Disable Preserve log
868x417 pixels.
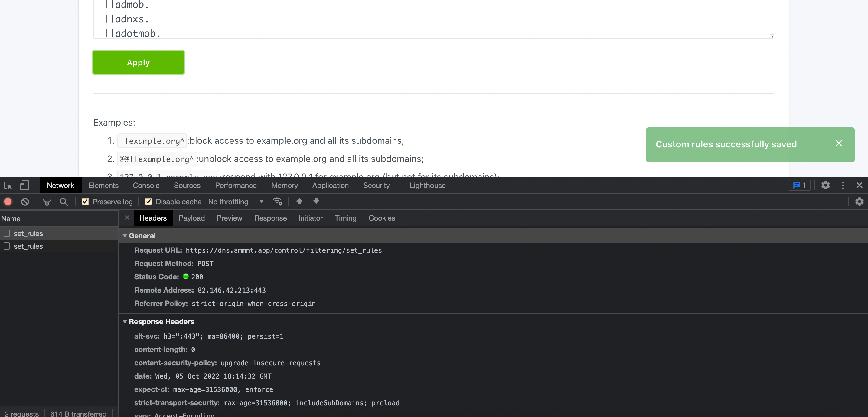(x=85, y=202)
